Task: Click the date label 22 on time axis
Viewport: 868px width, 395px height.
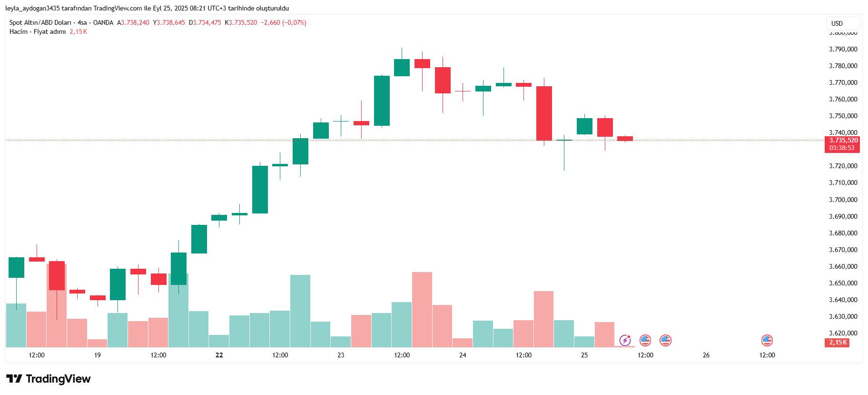Action: [x=219, y=355]
